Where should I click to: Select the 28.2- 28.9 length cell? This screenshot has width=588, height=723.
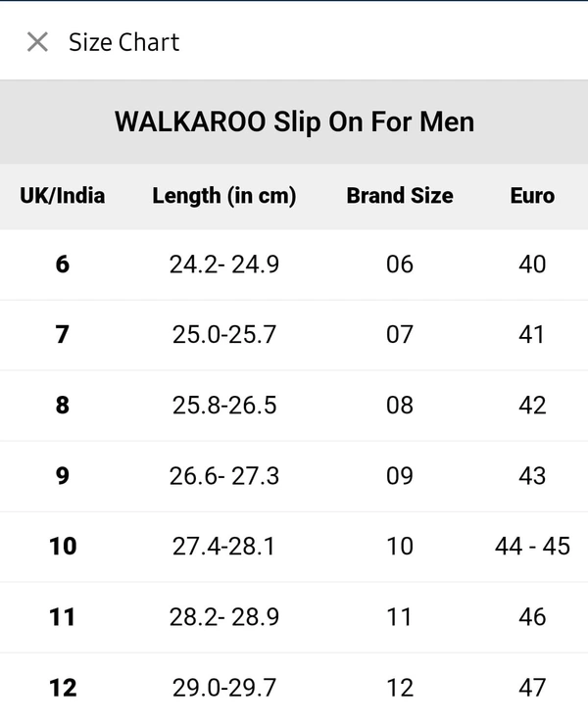224,616
